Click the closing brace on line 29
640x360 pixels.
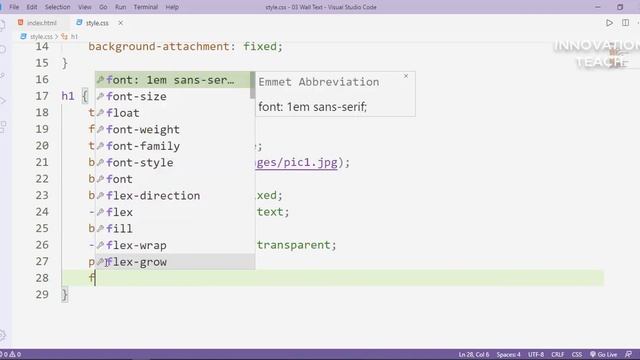64,295
